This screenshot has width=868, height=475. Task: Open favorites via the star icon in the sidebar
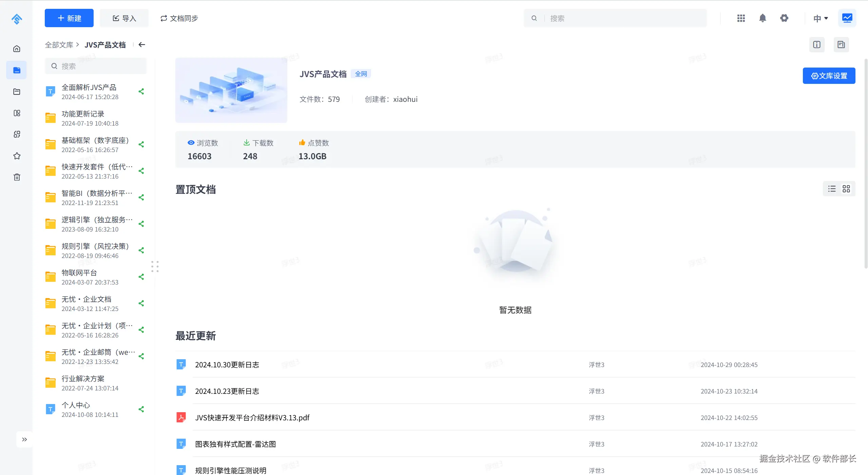[17, 156]
